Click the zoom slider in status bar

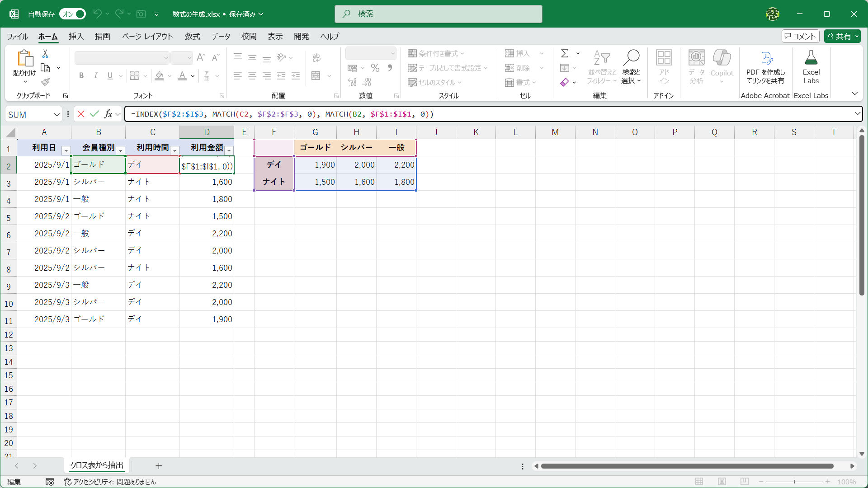(794, 482)
